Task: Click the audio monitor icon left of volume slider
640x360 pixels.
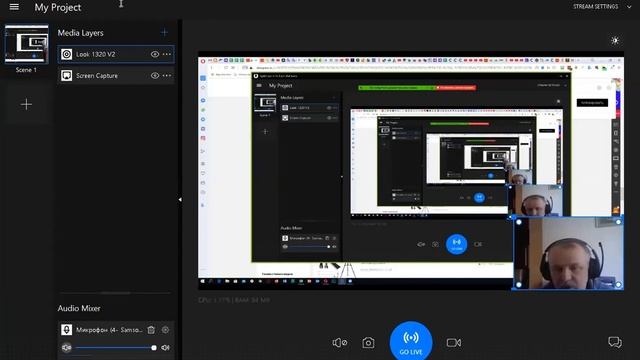Action: 67,348
